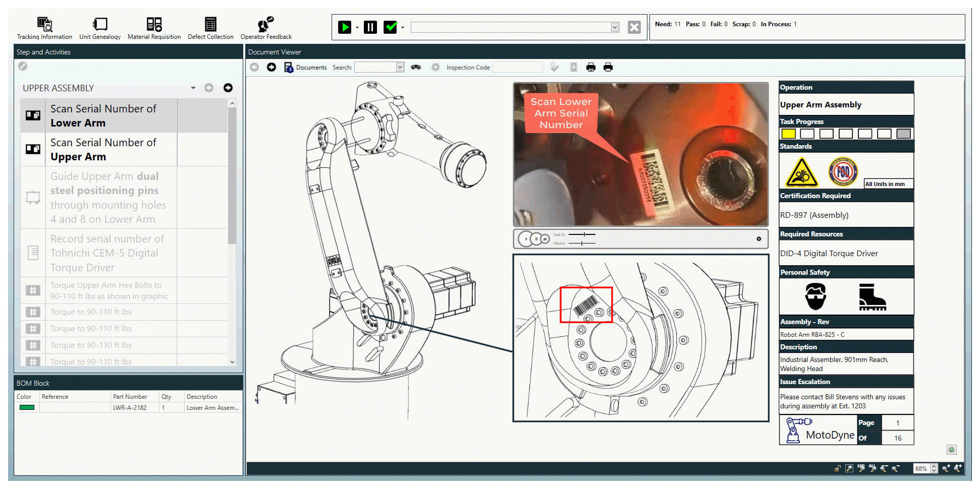
Task: Click the video thumbnail of lower arm barcode
Action: (641, 154)
